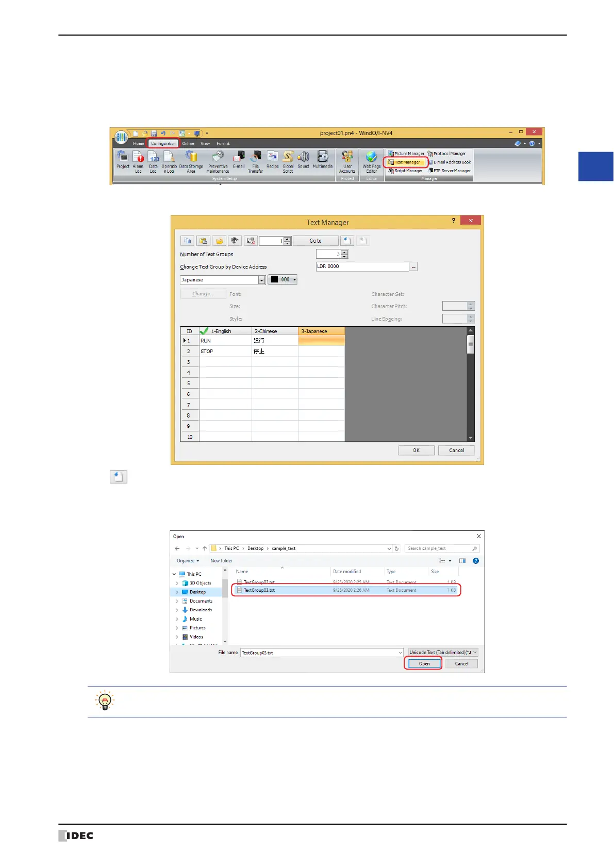The height and width of the screenshot is (868, 614).
Task: Expand the File name history dropdown
Action: [x=400, y=653]
